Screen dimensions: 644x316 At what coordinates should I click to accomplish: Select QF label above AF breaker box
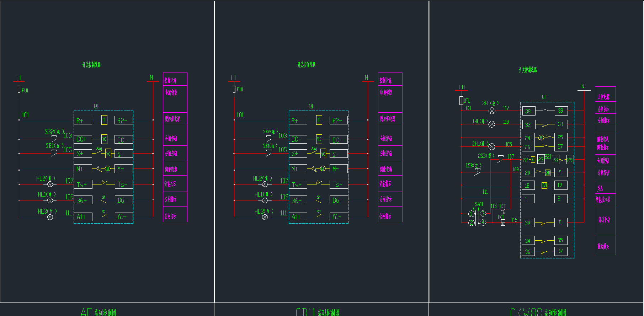coord(96,106)
